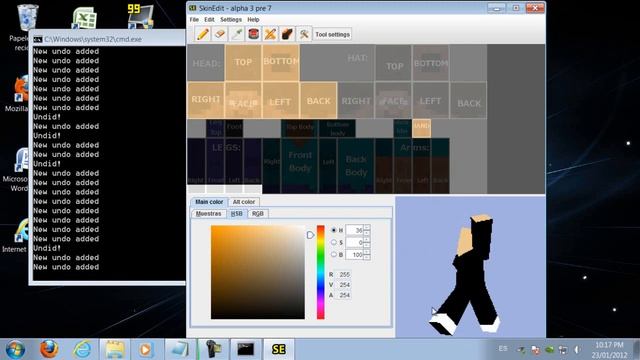Open Tool settings

click(332, 35)
